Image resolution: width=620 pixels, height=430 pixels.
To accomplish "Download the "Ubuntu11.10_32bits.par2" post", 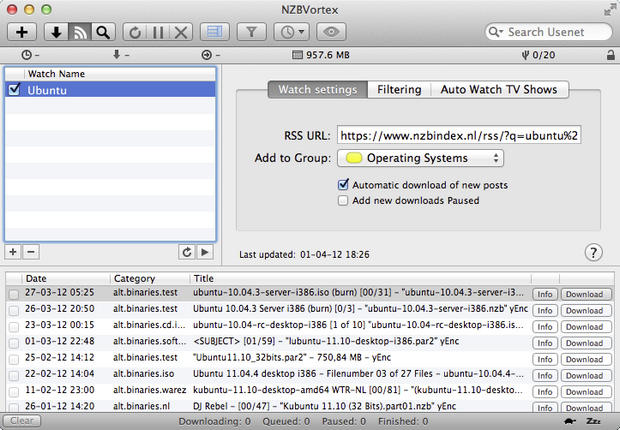I will click(584, 359).
